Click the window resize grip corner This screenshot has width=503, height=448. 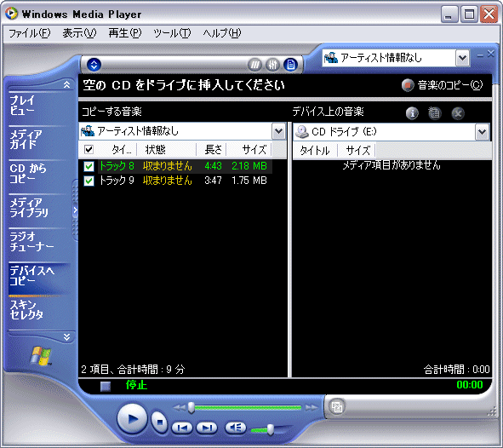tap(492, 412)
